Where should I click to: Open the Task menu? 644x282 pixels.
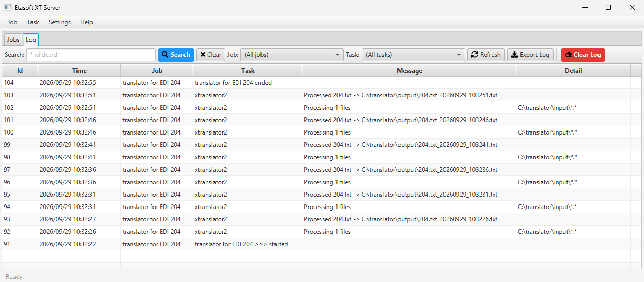click(33, 22)
